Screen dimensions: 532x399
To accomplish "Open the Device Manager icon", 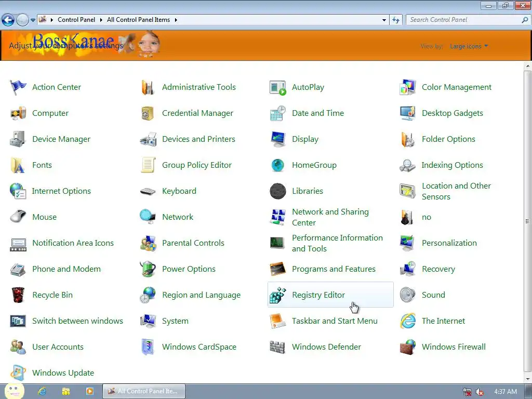I will [18, 139].
